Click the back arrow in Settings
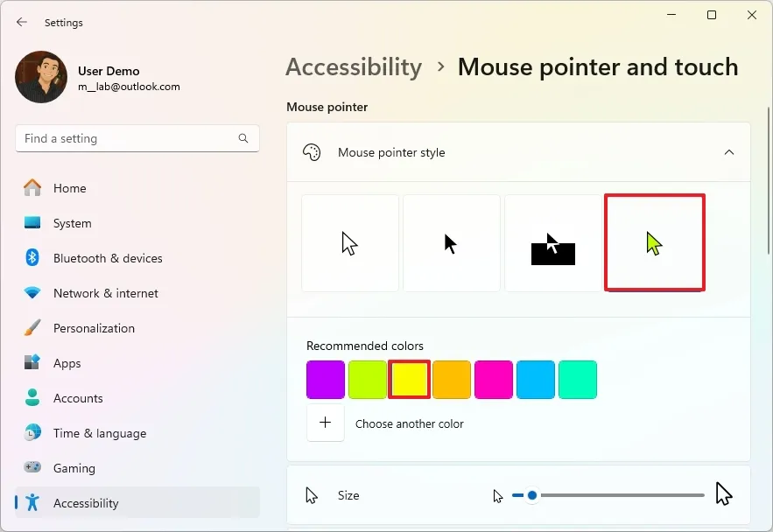Screen dimensions: 773x532 tap(22, 23)
